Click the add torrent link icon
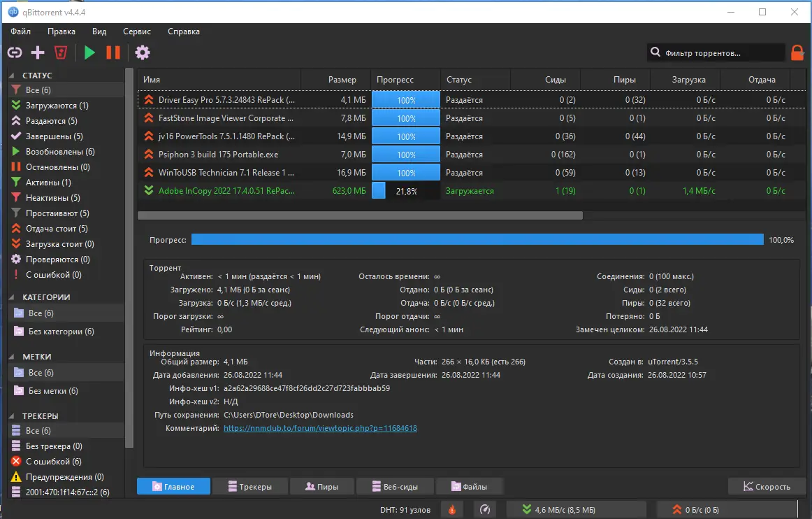 pos(15,52)
